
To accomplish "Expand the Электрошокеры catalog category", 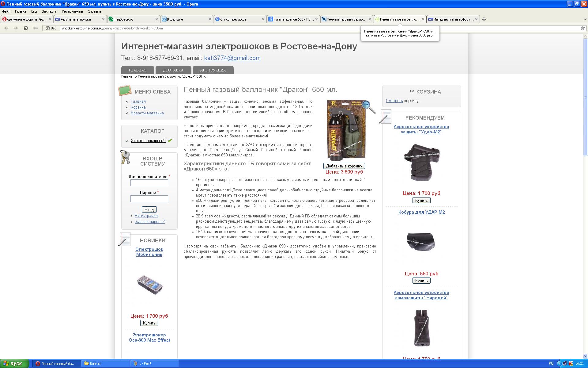I will tap(127, 141).
